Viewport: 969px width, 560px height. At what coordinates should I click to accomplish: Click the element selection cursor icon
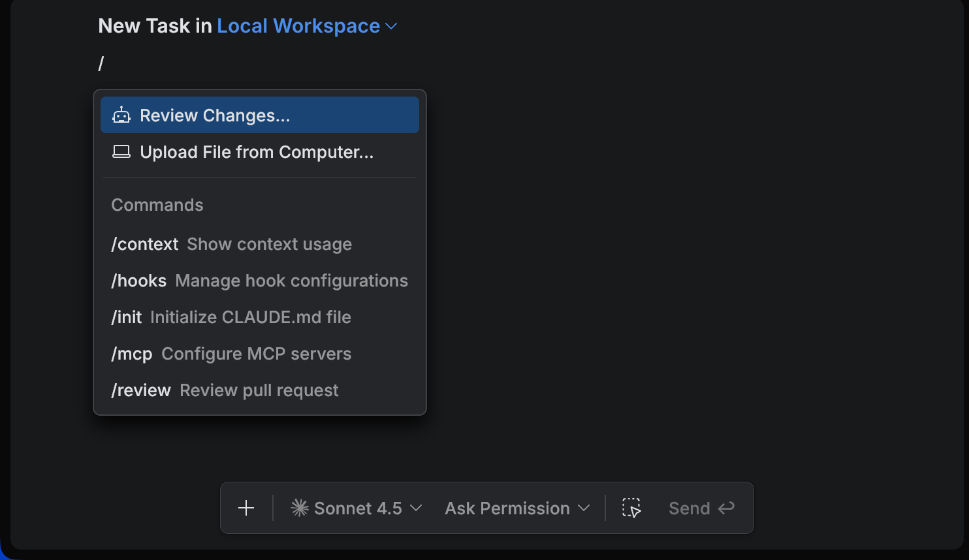pos(631,508)
